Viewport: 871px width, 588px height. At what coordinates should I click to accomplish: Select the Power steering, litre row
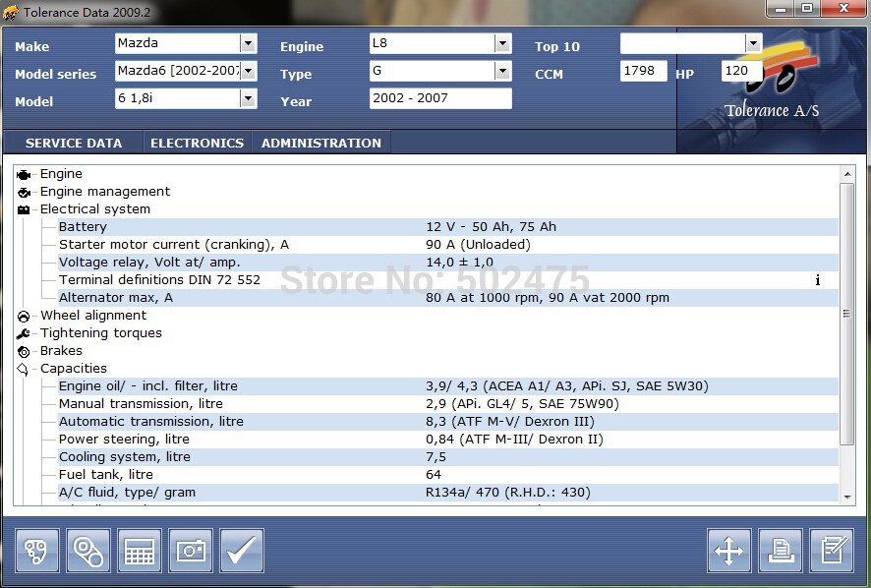coord(448,440)
